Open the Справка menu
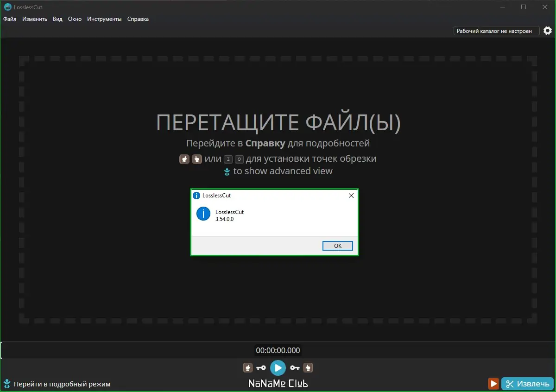 [x=138, y=19]
